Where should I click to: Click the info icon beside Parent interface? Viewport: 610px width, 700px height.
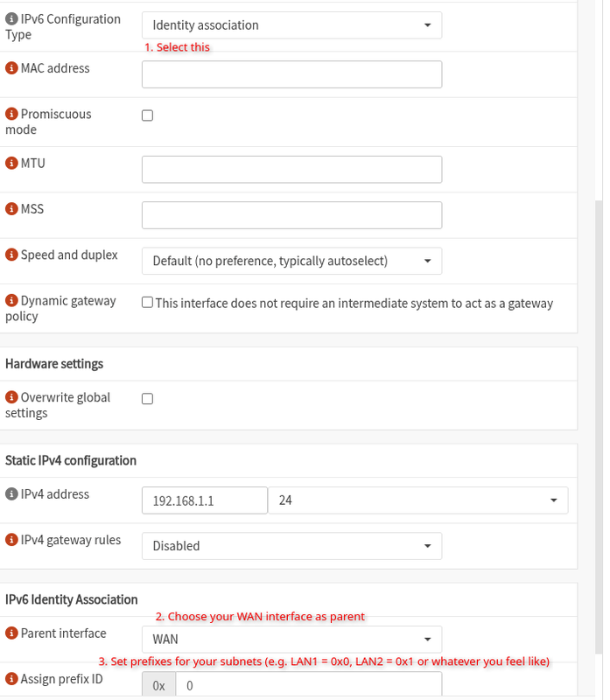point(11,633)
